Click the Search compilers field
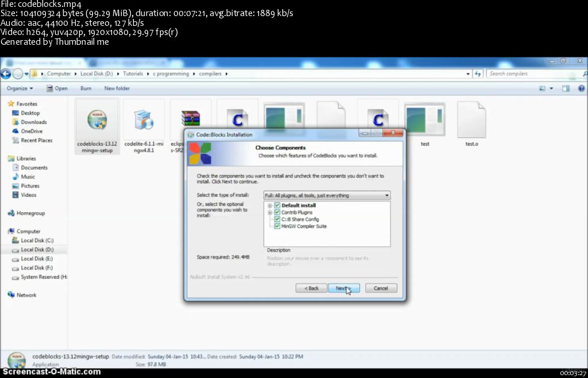The width and height of the screenshot is (588, 378). [535, 74]
